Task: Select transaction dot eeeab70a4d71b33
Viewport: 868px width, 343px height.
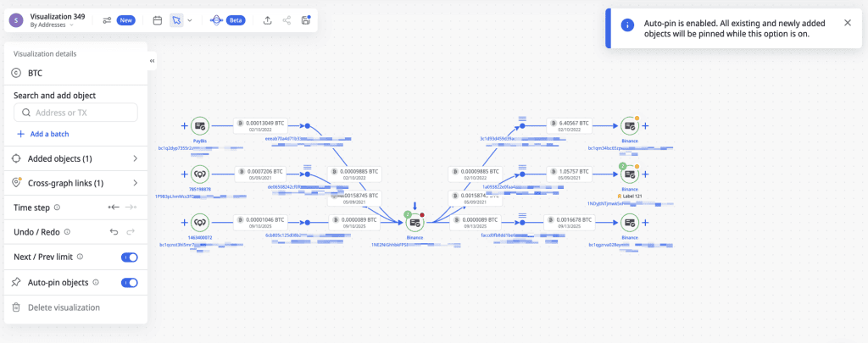Action: pyautogui.click(x=307, y=126)
